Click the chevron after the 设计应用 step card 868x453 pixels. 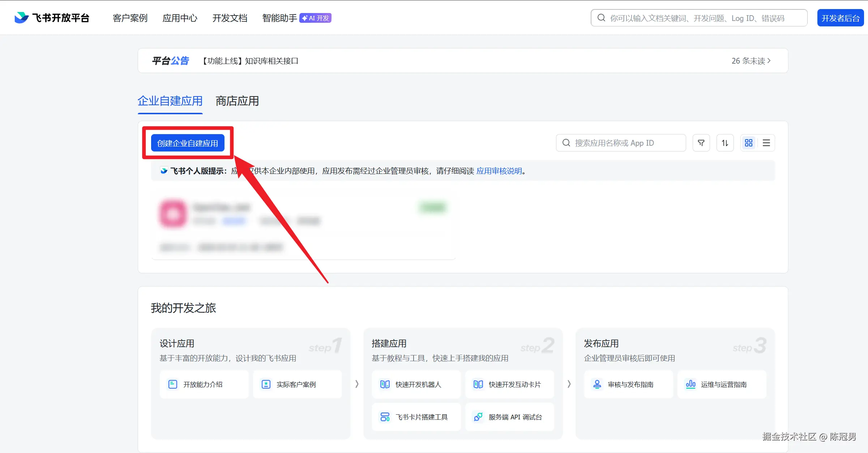[357, 384]
